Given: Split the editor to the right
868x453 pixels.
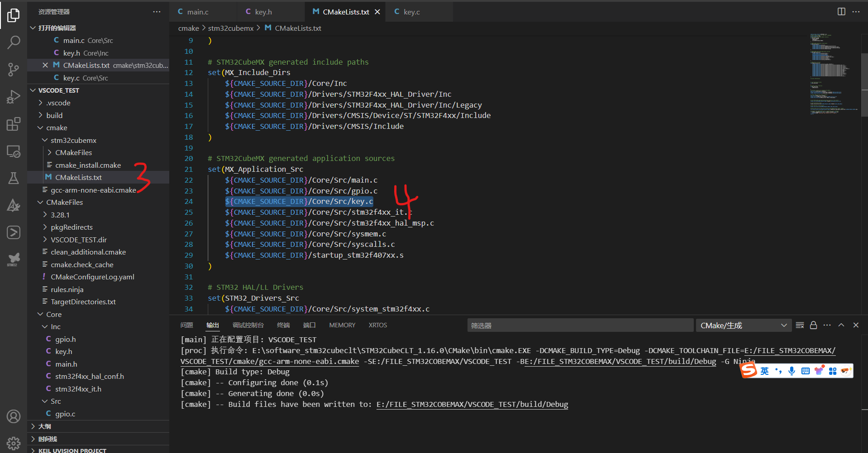Looking at the screenshot, I should point(841,12).
